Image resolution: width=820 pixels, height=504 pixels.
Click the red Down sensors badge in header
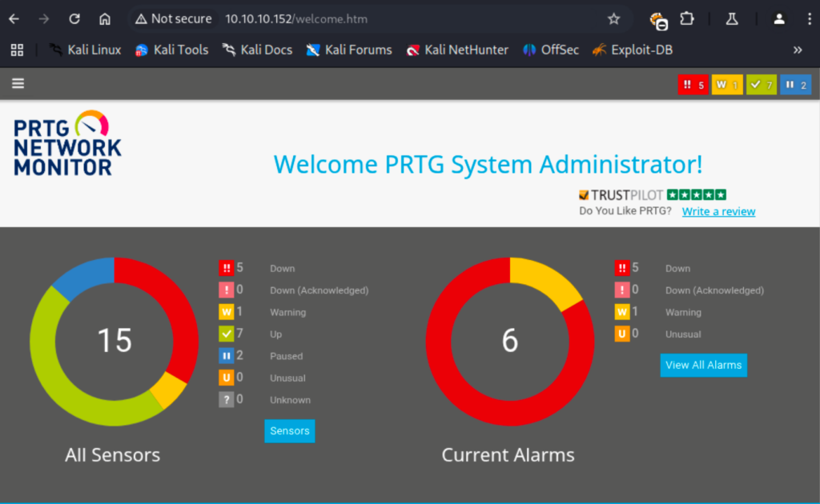693,85
